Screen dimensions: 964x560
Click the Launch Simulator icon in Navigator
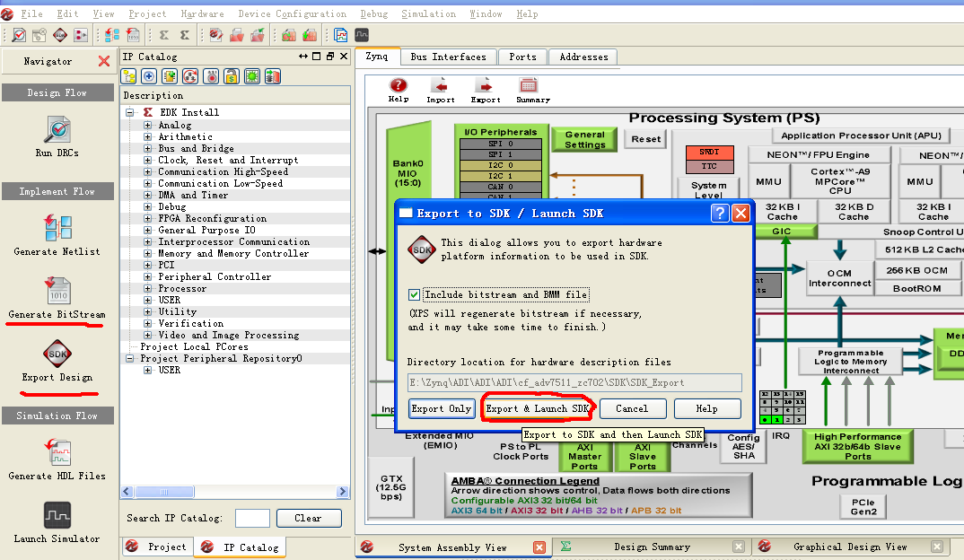tap(57, 515)
